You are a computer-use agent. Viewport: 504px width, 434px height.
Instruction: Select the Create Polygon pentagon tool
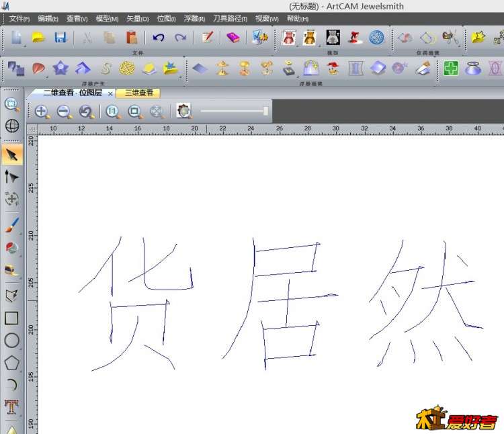12,363
